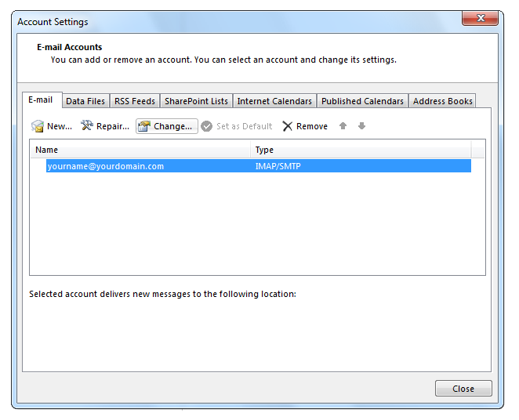
Task: Show the Published Calendars tab
Action: click(362, 101)
